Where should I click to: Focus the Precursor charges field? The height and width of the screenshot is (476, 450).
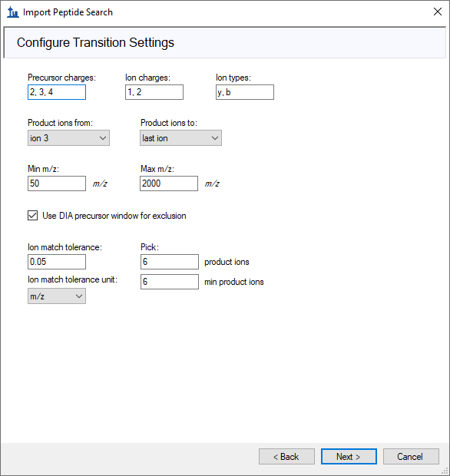[57, 92]
